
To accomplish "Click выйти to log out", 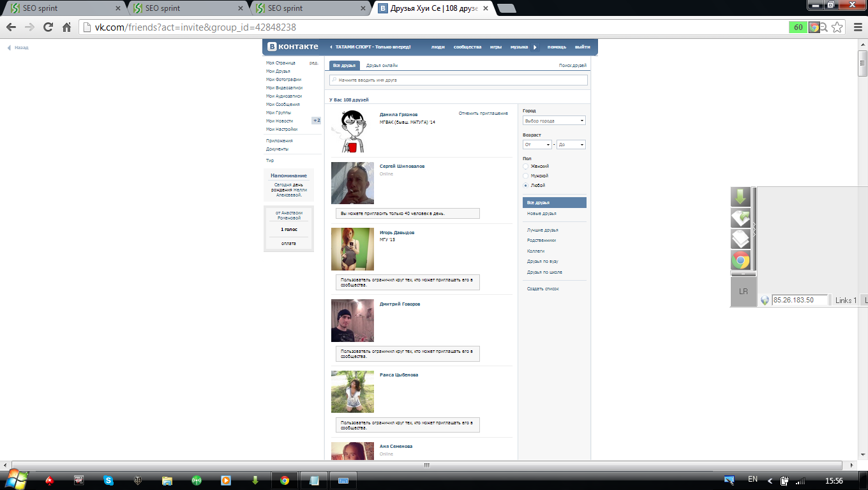I will pos(582,47).
